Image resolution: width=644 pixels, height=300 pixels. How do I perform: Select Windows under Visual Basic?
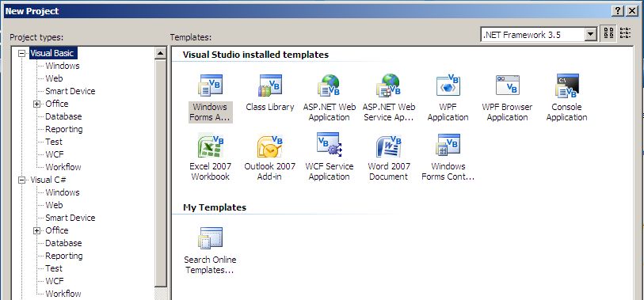63,66
